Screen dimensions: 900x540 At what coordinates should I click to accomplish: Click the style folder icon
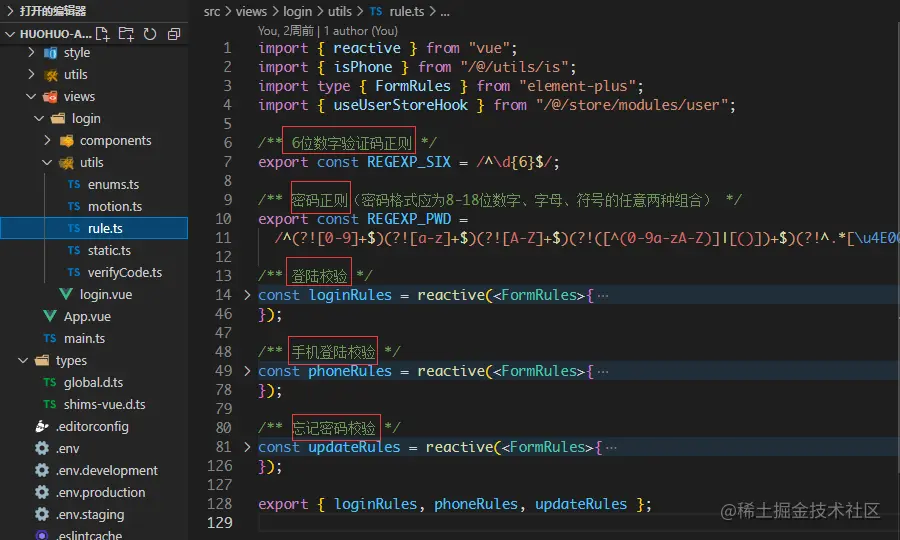tap(51, 53)
